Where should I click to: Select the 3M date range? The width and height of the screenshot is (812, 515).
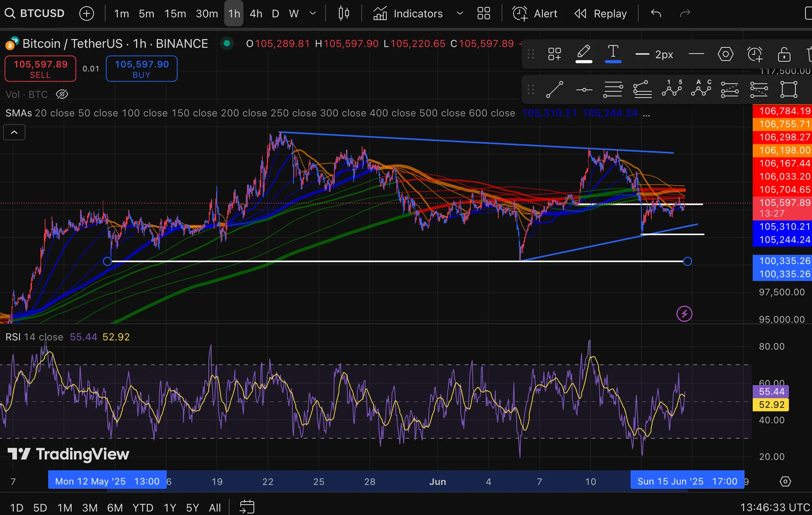[x=90, y=508]
